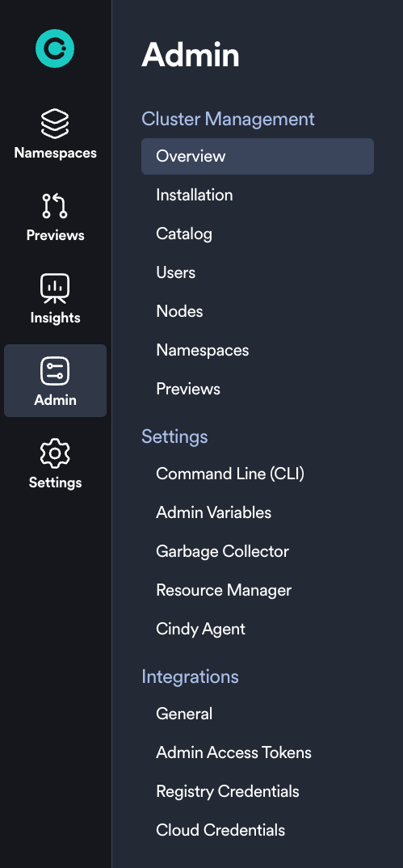Go to the Installation page
The image size is (403, 868).
tap(195, 195)
